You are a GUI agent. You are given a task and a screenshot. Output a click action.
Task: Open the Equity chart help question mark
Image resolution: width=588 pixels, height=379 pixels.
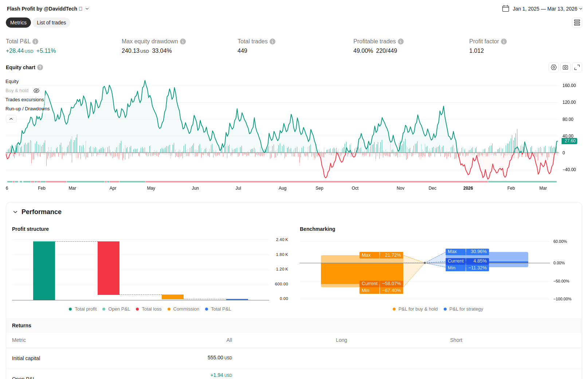[x=40, y=67]
